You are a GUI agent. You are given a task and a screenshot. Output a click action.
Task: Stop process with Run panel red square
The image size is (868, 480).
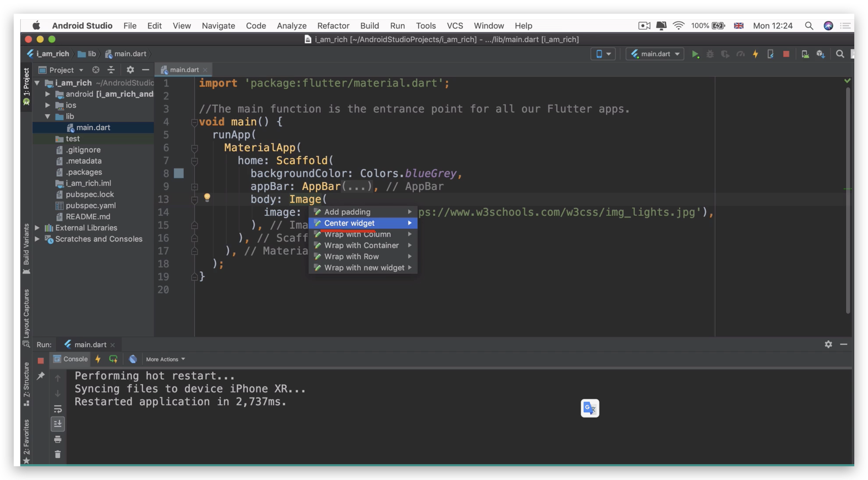pyautogui.click(x=40, y=360)
